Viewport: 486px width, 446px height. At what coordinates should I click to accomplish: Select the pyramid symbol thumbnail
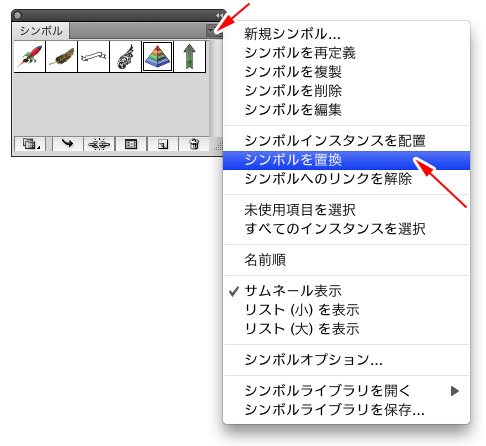coord(158,57)
